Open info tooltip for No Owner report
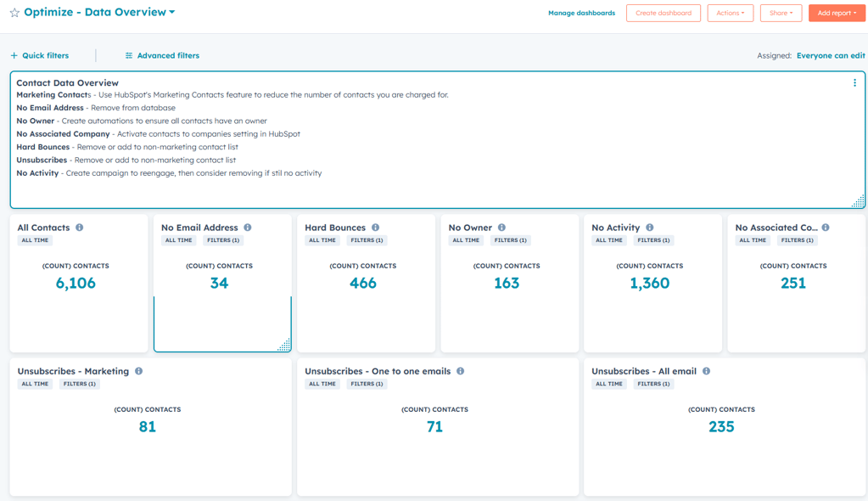This screenshot has height=501, width=868. pyautogui.click(x=501, y=228)
